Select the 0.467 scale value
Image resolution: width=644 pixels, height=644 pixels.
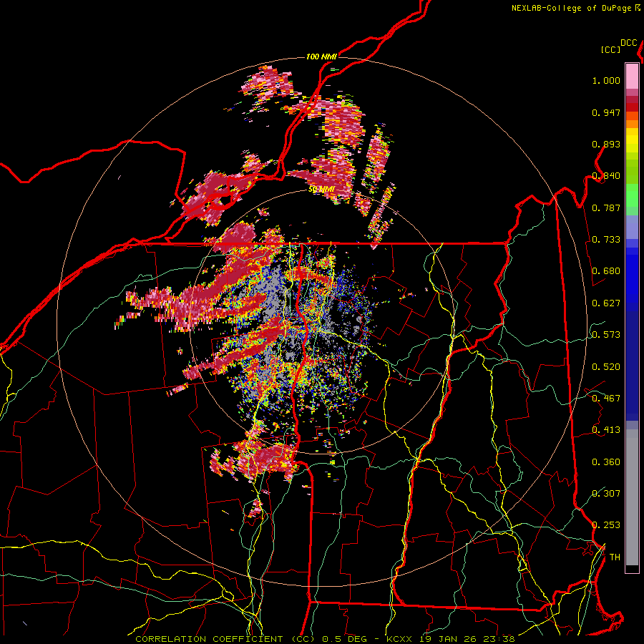point(606,399)
